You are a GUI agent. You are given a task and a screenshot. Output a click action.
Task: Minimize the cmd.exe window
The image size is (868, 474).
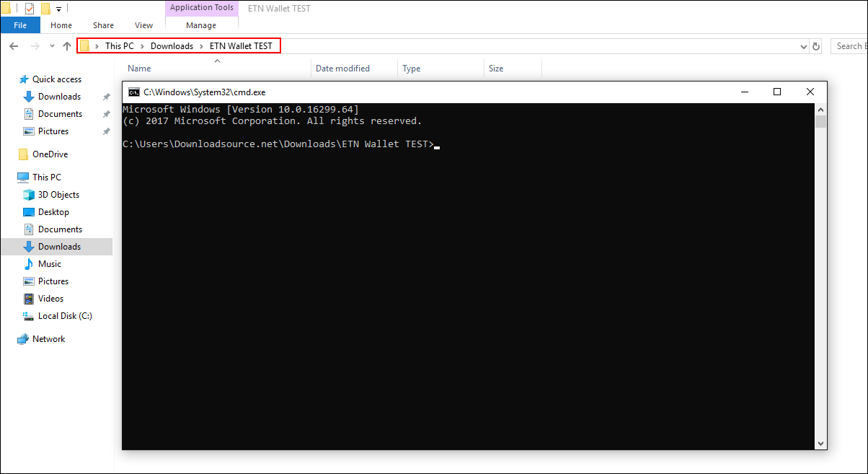point(744,92)
